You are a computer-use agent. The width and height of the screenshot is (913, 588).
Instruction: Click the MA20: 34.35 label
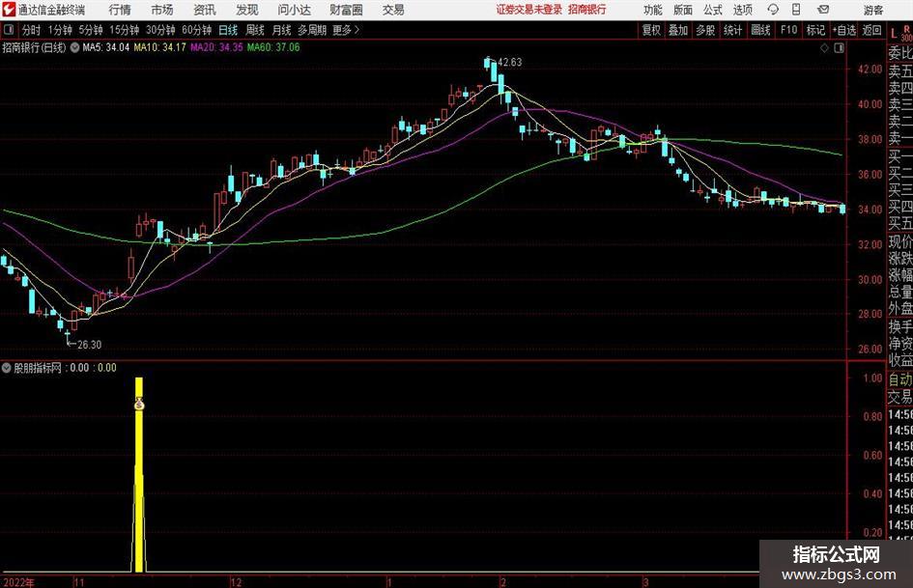click(x=216, y=47)
